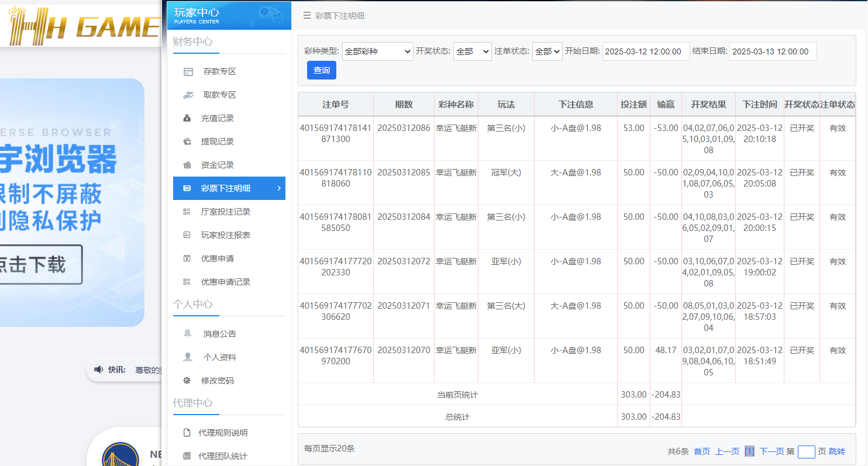868x466 pixels.
Task: Click the blue 查询 button
Action: point(322,70)
